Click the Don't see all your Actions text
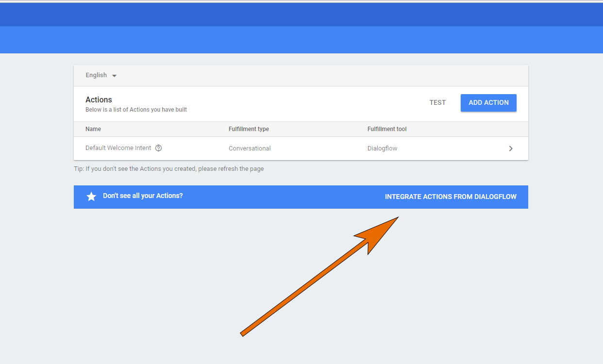603x364 pixels. click(143, 196)
